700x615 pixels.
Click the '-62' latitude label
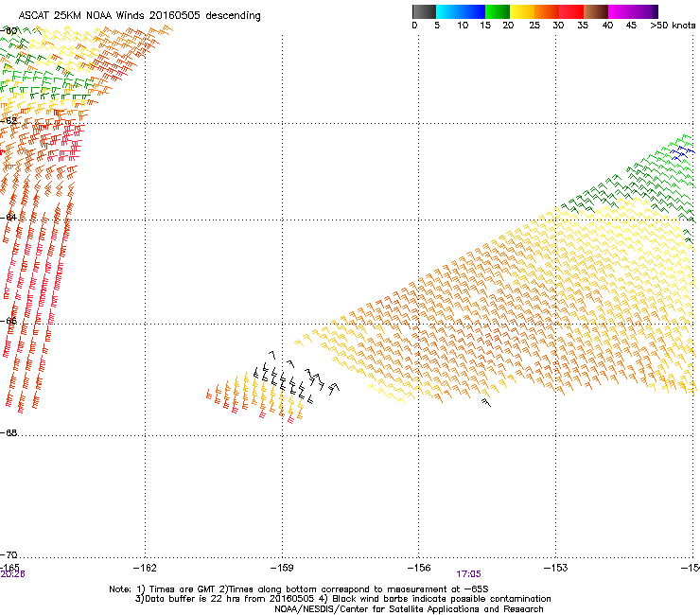[x=9, y=120]
